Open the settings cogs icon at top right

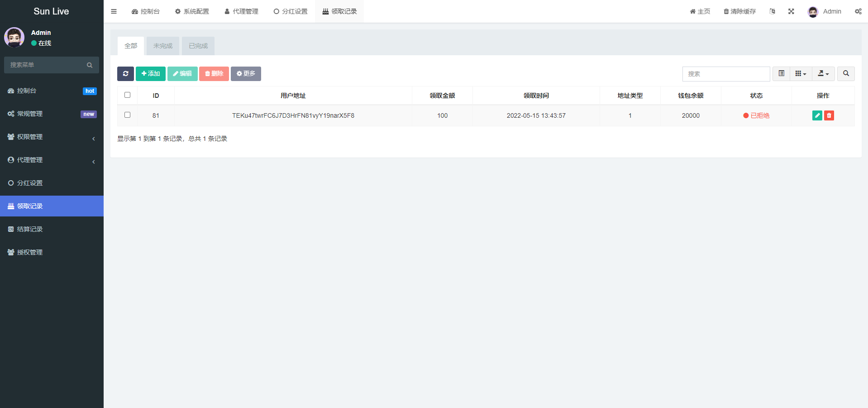point(858,11)
